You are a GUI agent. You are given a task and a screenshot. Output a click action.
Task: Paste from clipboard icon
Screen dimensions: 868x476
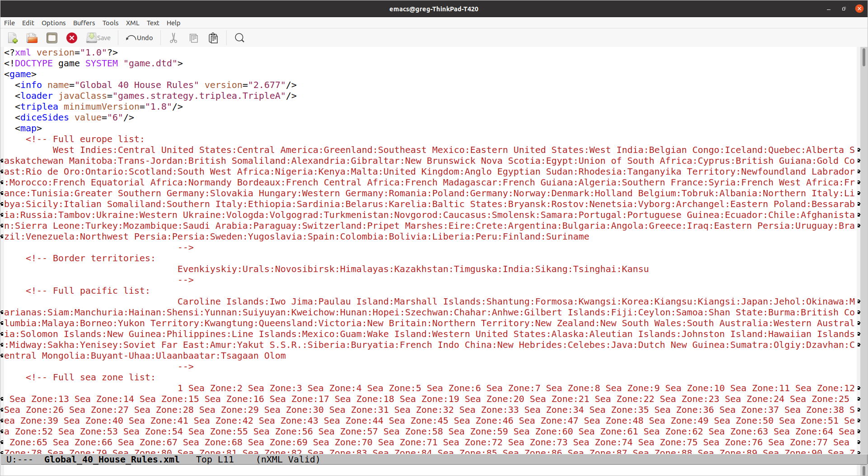(x=213, y=38)
